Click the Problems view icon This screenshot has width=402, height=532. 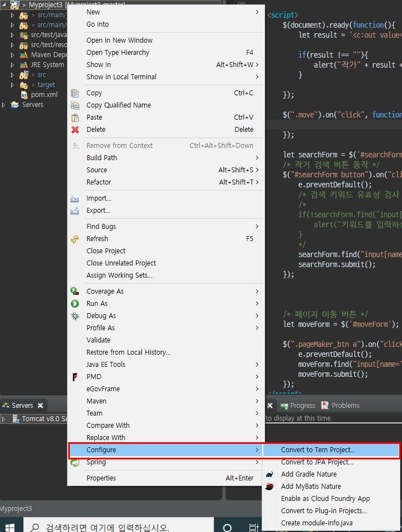325,406
